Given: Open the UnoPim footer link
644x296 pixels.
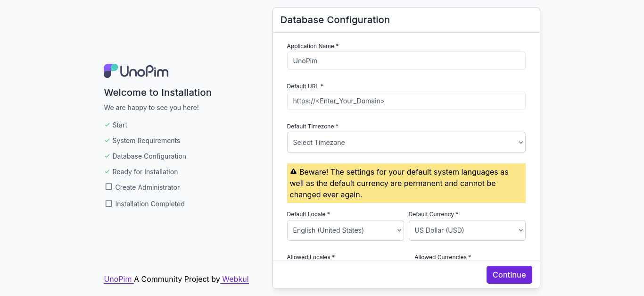Looking at the screenshot, I should click(119, 279).
